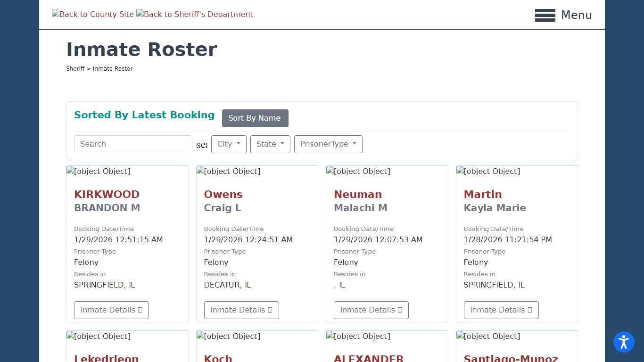Click the broken image placeholder above Martin
Image resolution: width=644 pixels, height=362 pixels.
(488, 171)
